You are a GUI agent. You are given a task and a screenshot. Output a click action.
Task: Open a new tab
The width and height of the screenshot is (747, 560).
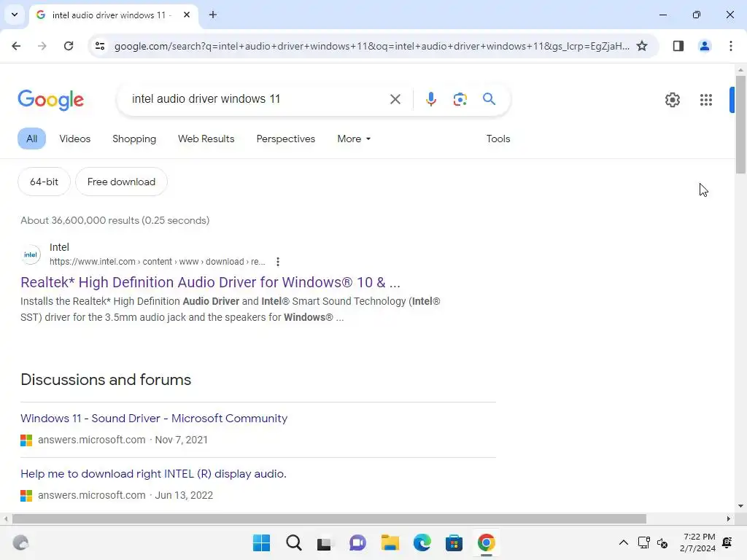click(213, 15)
